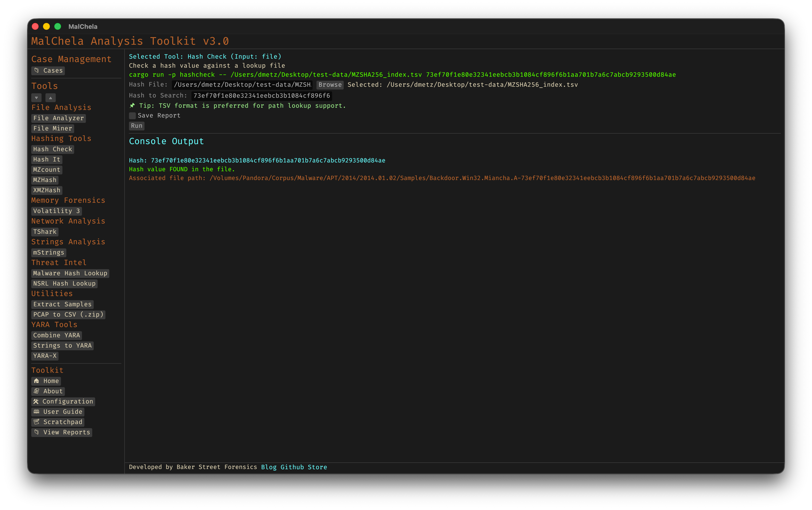
Task: Click the Scratchpad pencil icon
Action: (x=36, y=422)
